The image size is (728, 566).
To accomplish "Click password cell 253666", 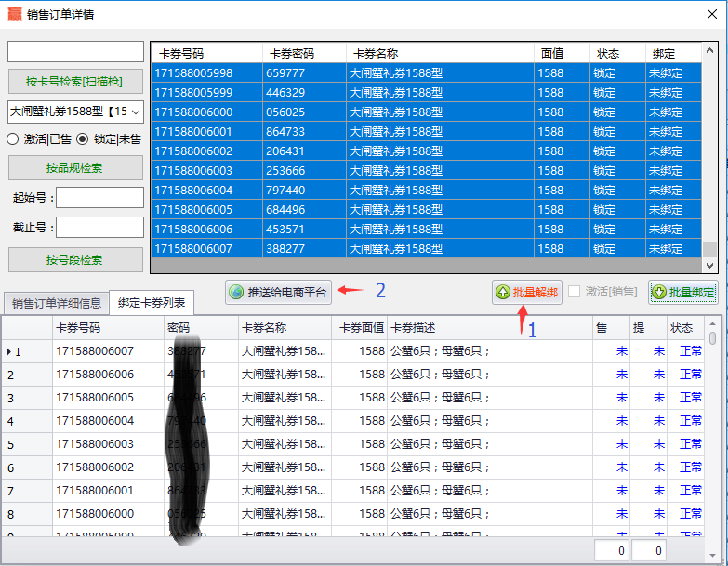I will pos(305,171).
